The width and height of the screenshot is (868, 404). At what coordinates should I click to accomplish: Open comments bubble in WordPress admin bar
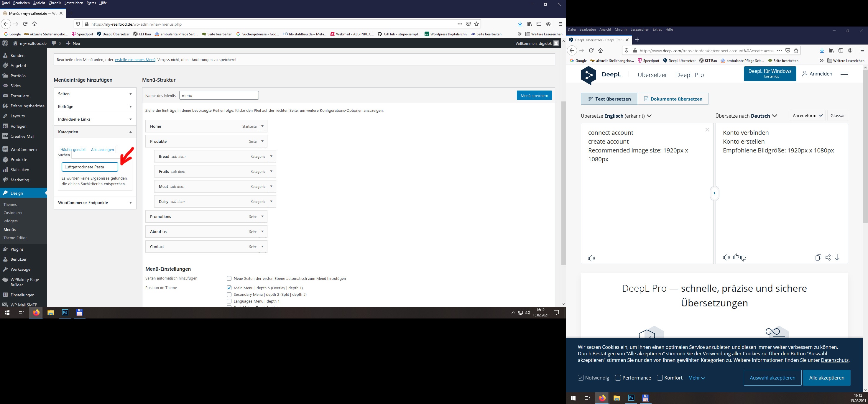56,43
